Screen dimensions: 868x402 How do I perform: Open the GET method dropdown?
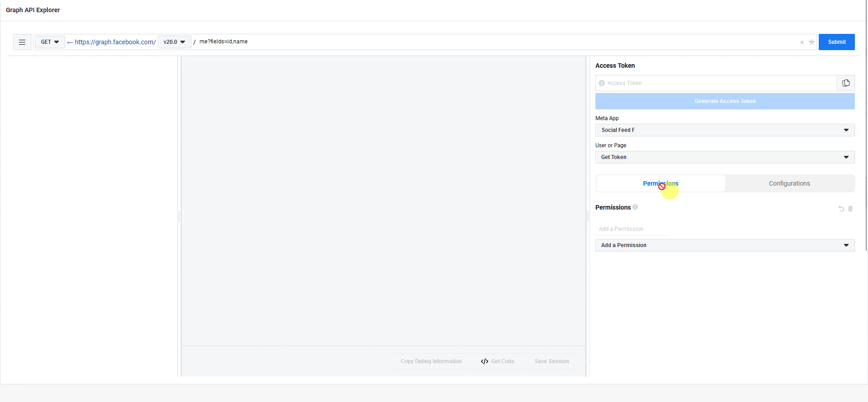[x=50, y=42]
